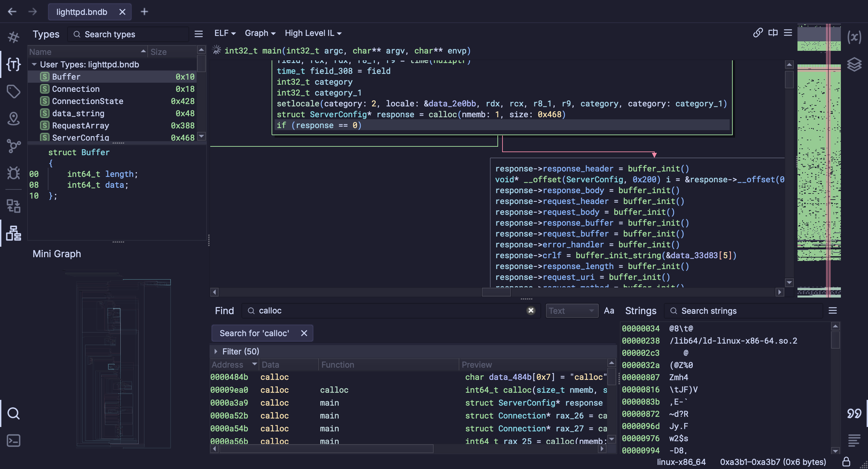Open the Tags sidebar panel
This screenshot has height=469, width=868.
(x=14, y=91)
